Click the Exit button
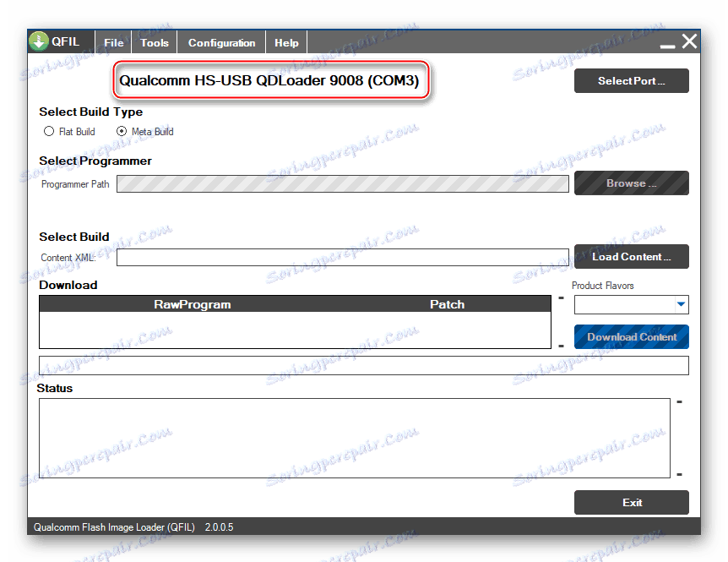The width and height of the screenshot is (728, 562). click(632, 503)
